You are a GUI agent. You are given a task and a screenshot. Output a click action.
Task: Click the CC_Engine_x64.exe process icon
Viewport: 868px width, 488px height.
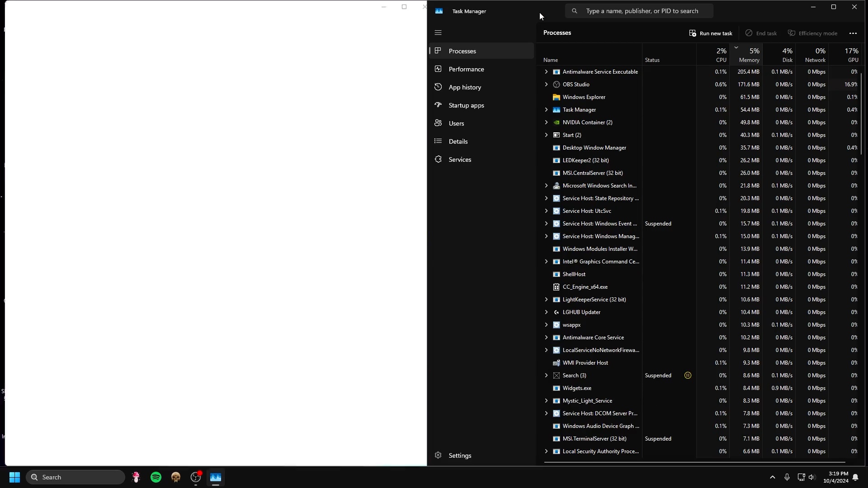tap(557, 287)
